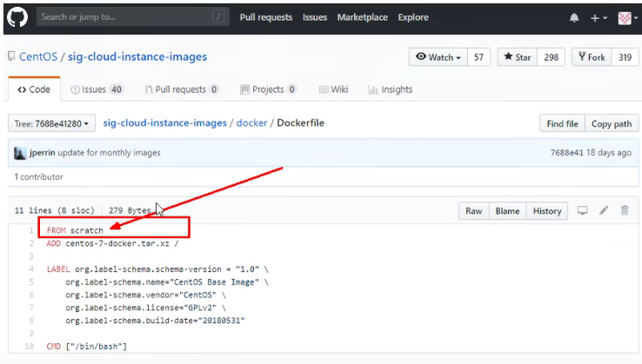
Task: Star the repository
Action: click(x=517, y=57)
